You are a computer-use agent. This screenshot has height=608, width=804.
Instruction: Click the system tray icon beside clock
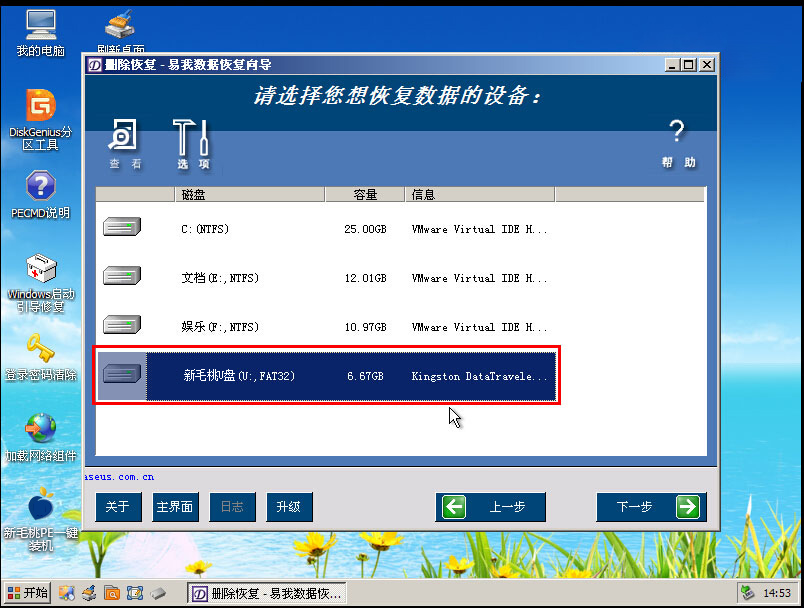748,593
